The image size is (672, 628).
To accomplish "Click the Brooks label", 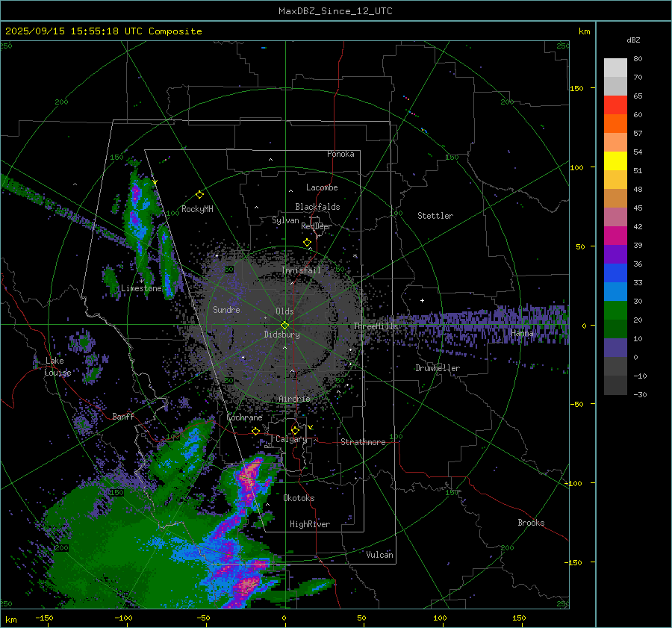I will pos(531,523).
